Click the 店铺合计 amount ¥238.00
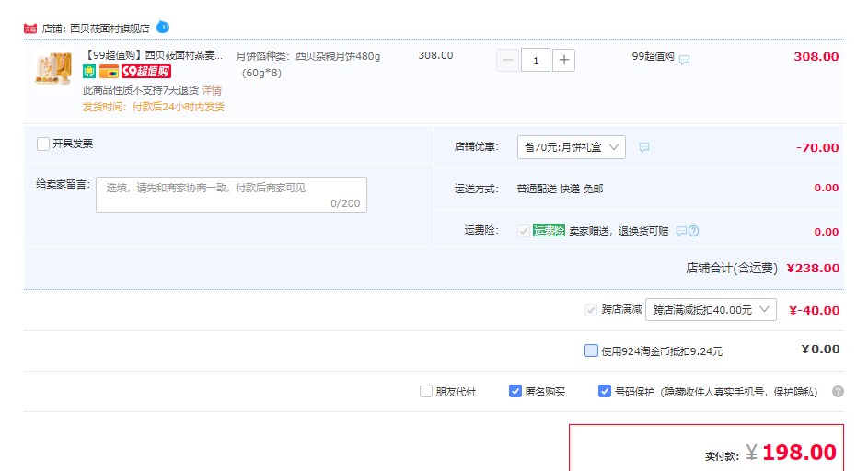 click(x=813, y=269)
